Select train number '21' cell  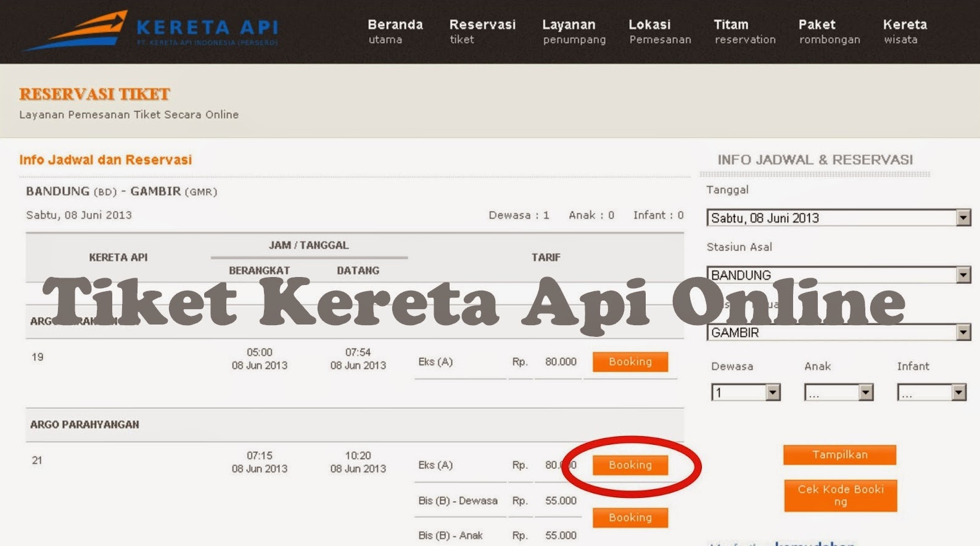pos(37,460)
